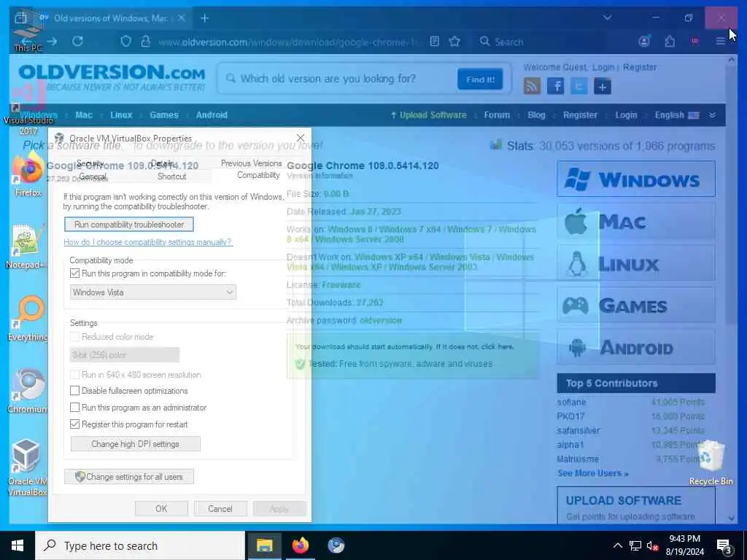This screenshot has height=560, width=747.
Task: Expand the nav bar double chevron
Action: tap(712, 115)
